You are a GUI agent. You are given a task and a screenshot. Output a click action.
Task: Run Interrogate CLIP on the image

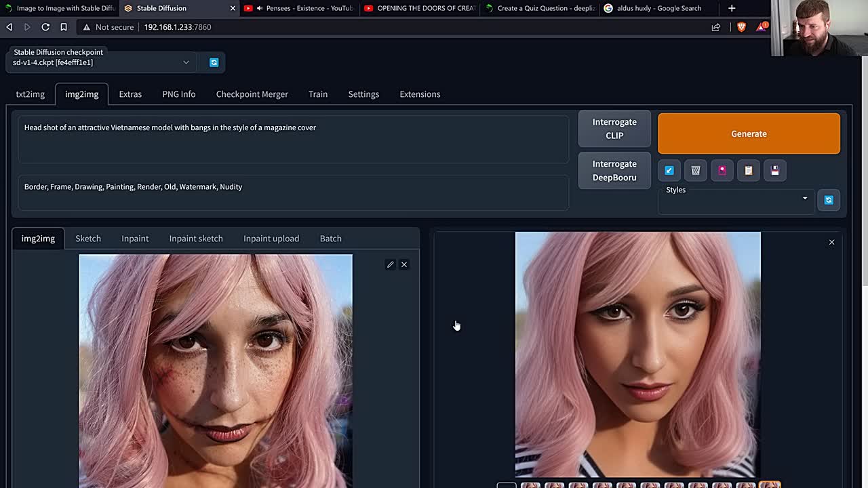pos(614,129)
